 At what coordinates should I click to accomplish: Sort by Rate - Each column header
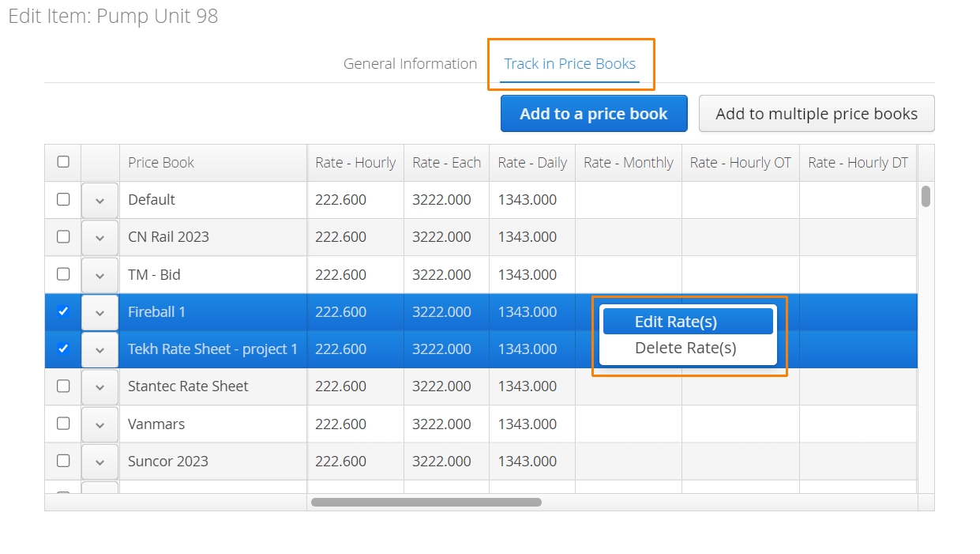(446, 163)
